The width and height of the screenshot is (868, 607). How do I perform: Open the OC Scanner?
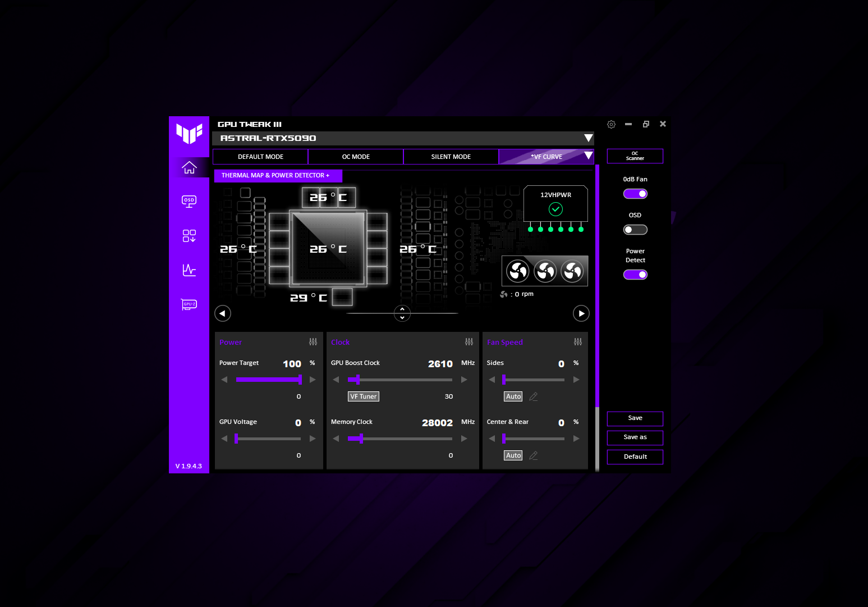(635, 156)
